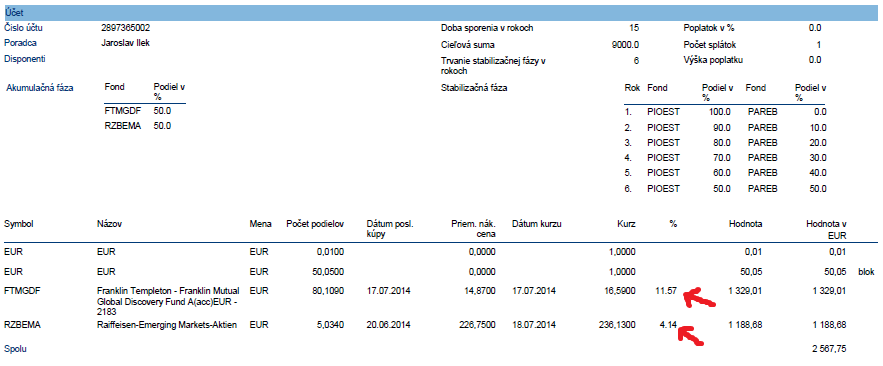Select average purchase price 14,8700
883x366 pixels.
pos(479,291)
